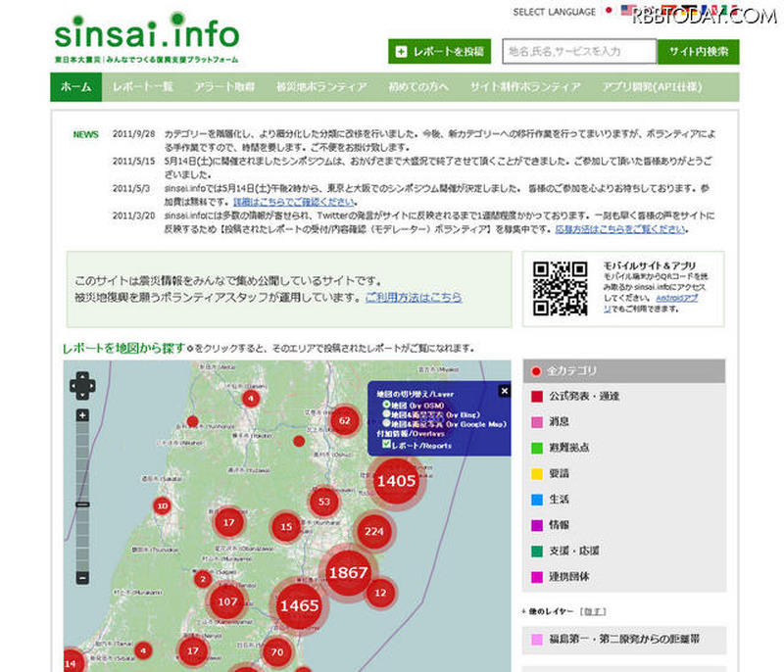Viewport: 784px width, 672px height.
Task: Filter by the yellow 要請 category swatch
Action: coord(536,473)
